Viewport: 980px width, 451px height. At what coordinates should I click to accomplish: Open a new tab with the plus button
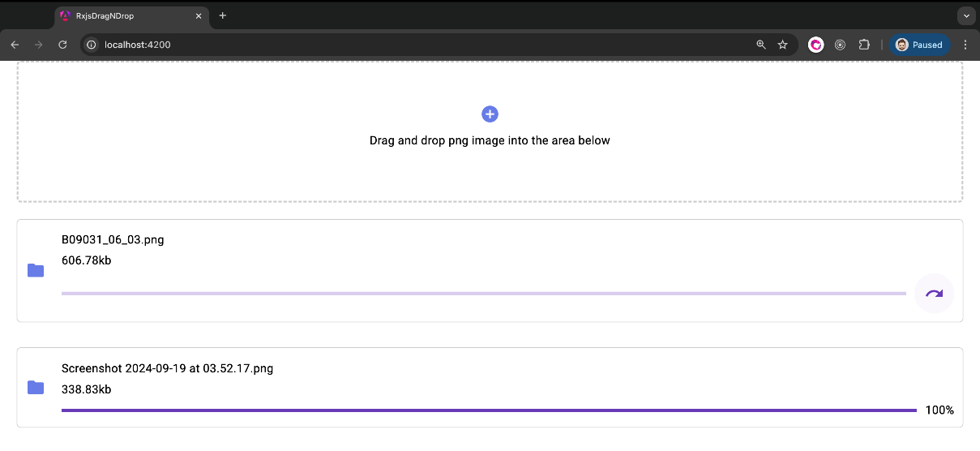pyautogui.click(x=223, y=15)
